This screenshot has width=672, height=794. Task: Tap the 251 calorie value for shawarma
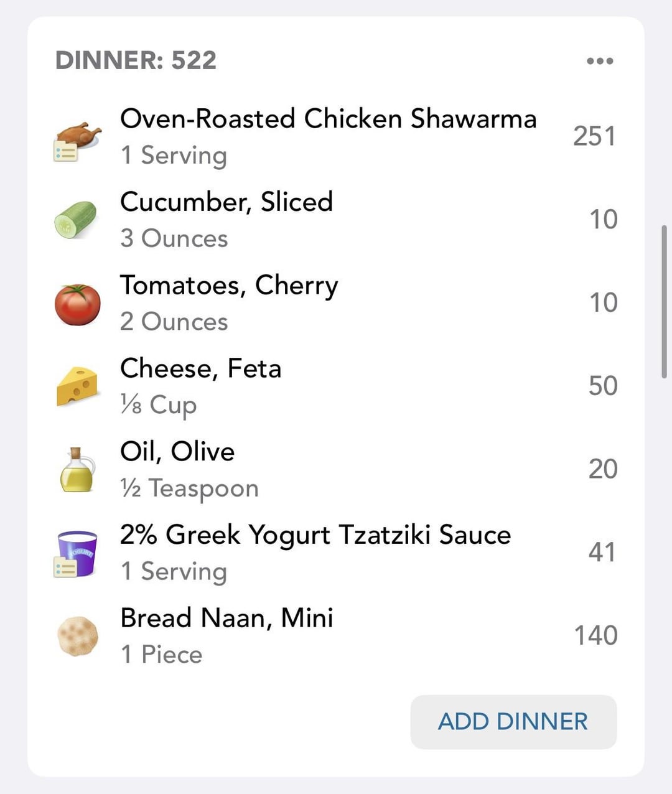[594, 136]
